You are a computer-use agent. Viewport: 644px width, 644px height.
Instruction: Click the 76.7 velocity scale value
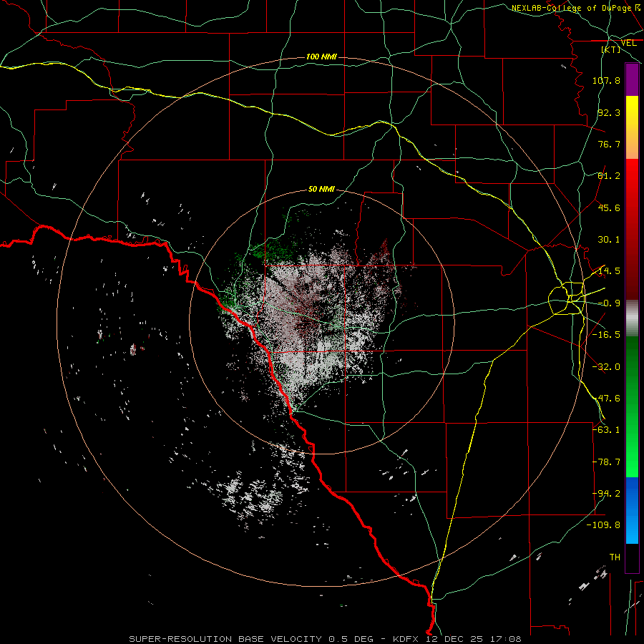[x=609, y=144]
